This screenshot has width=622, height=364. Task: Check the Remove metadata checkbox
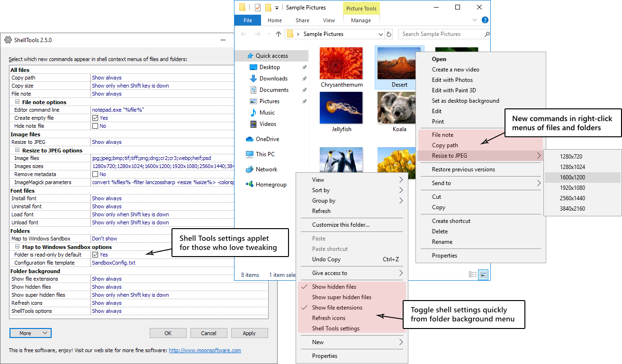coord(95,174)
